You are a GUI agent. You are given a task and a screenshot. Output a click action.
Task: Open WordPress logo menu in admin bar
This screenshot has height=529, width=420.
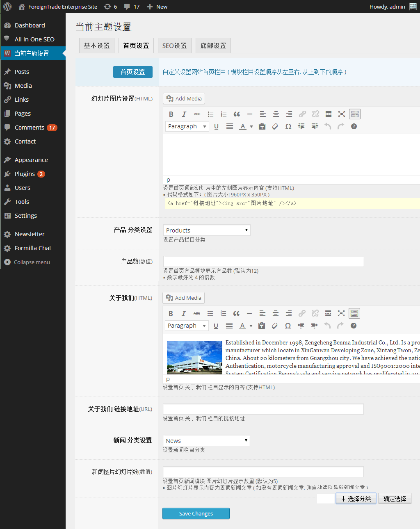click(x=7, y=7)
